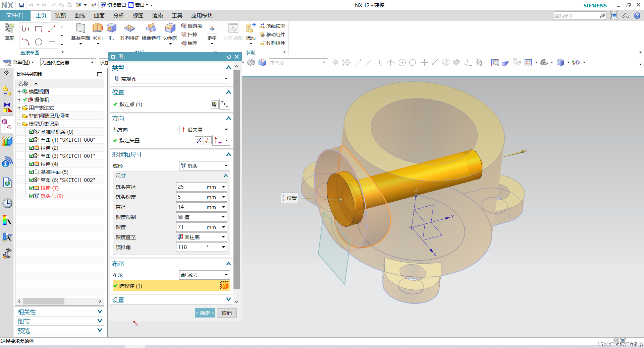The image size is (644, 348).
Task: Switch to the 分析 ribbon tab
Action: click(119, 15)
